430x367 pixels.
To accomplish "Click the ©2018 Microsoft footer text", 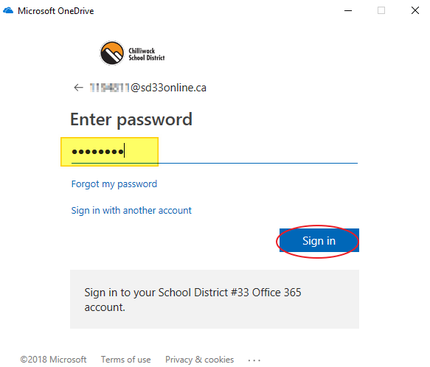I will (53, 360).
